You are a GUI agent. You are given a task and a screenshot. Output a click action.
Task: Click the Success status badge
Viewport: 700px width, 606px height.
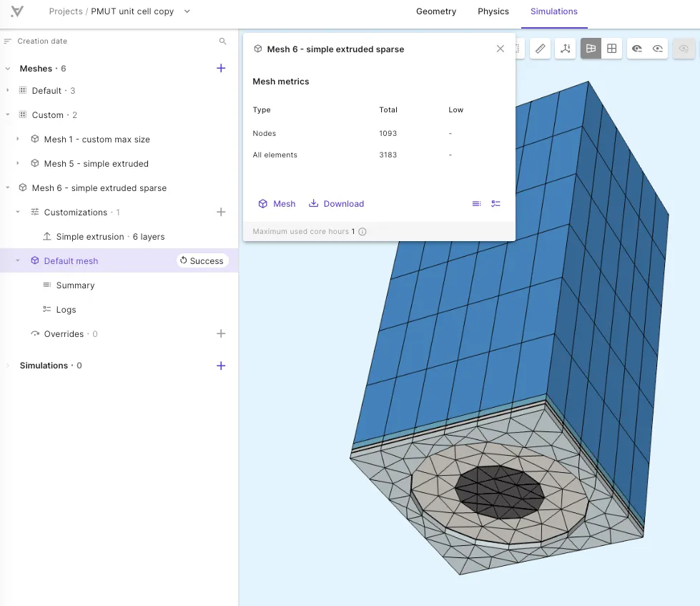tap(202, 261)
